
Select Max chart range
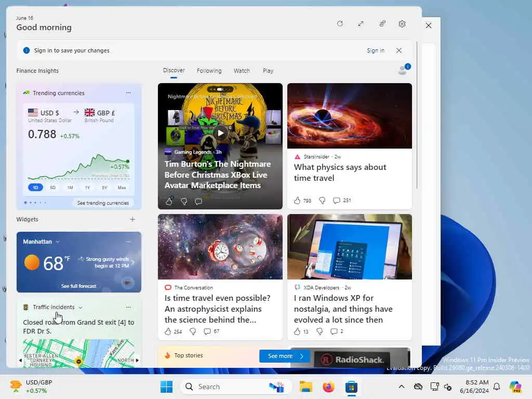[x=122, y=187]
